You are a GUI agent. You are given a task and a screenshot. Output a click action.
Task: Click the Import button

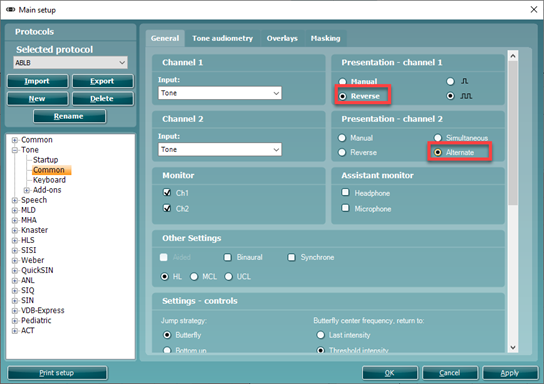pos(37,81)
